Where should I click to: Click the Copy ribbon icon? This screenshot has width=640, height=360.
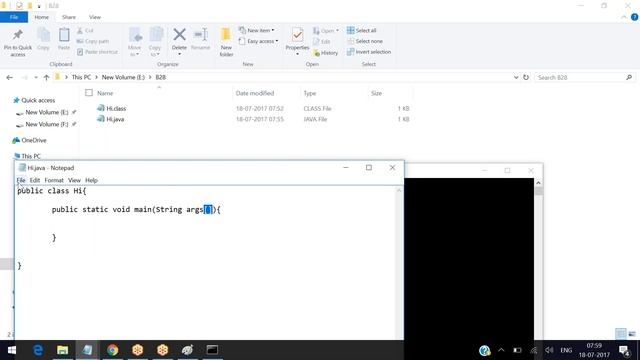pyautogui.click(x=43, y=36)
